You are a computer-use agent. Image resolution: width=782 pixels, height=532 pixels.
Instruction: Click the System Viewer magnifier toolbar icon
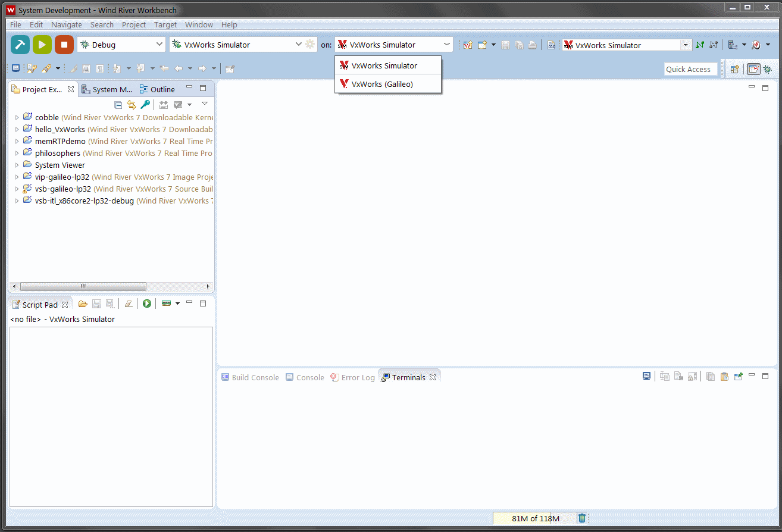(756, 45)
